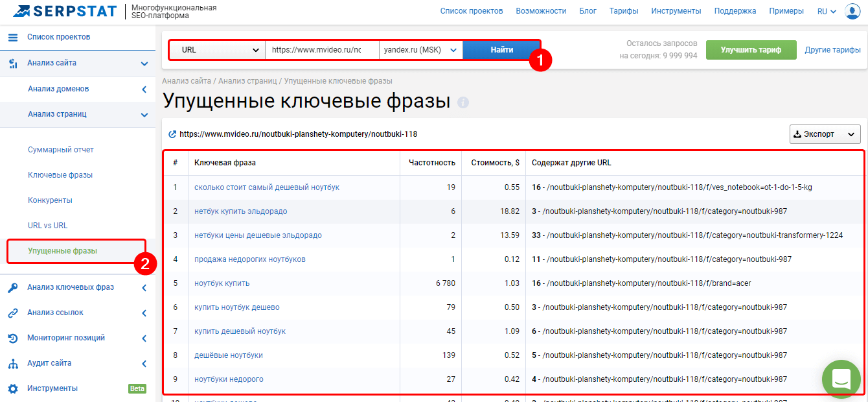Click the info icon next to the page title
The height and width of the screenshot is (402, 868).
pyautogui.click(x=463, y=102)
